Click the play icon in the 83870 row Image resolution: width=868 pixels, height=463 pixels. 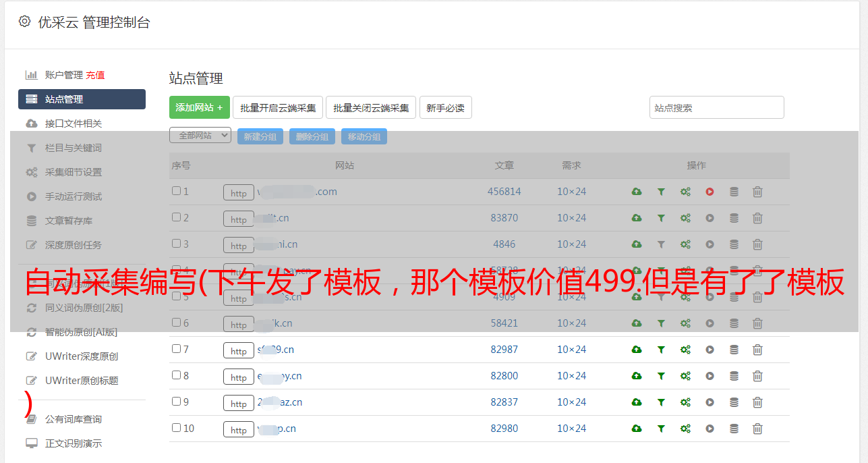(x=710, y=218)
